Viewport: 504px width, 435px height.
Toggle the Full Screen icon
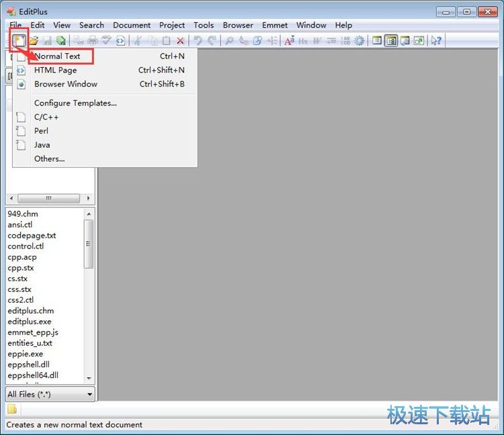[x=419, y=41]
